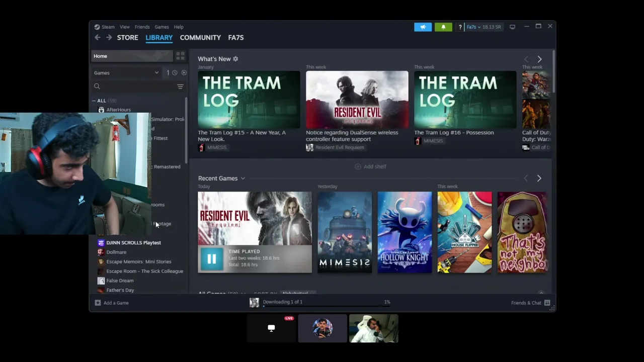Select the avatar participant tile
Image resolution: width=644 pixels, height=362 pixels.
[323, 328]
